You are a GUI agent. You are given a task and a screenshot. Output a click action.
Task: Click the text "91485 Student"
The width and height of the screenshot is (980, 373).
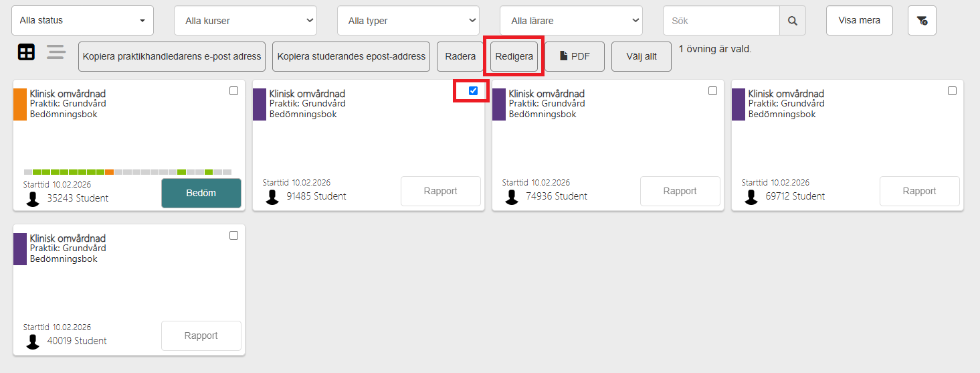[x=316, y=196]
